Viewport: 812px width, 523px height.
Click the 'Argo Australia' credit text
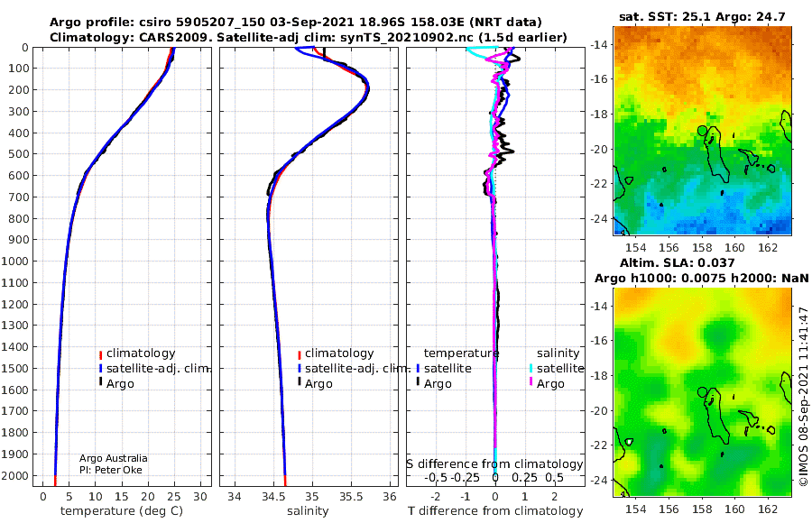tap(113, 458)
